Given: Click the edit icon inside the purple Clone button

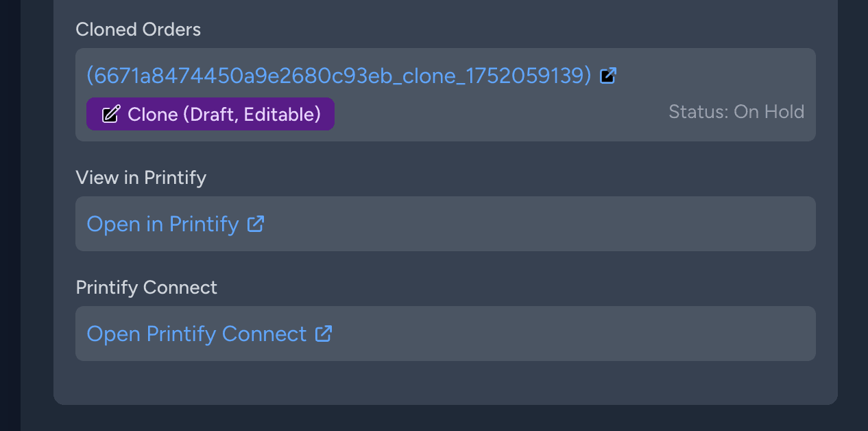Looking at the screenshot, I should [110, 114].
